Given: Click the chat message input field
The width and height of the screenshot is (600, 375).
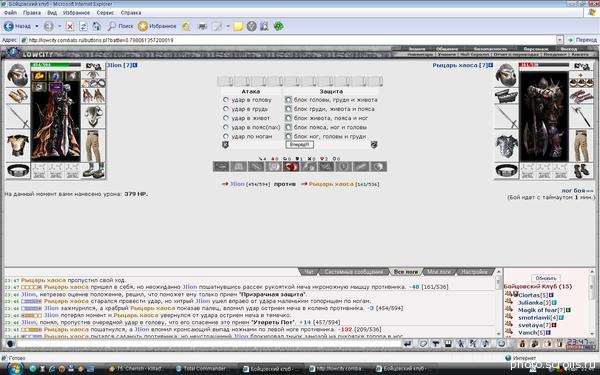Looking at the screenshot, I should (209, 344).
